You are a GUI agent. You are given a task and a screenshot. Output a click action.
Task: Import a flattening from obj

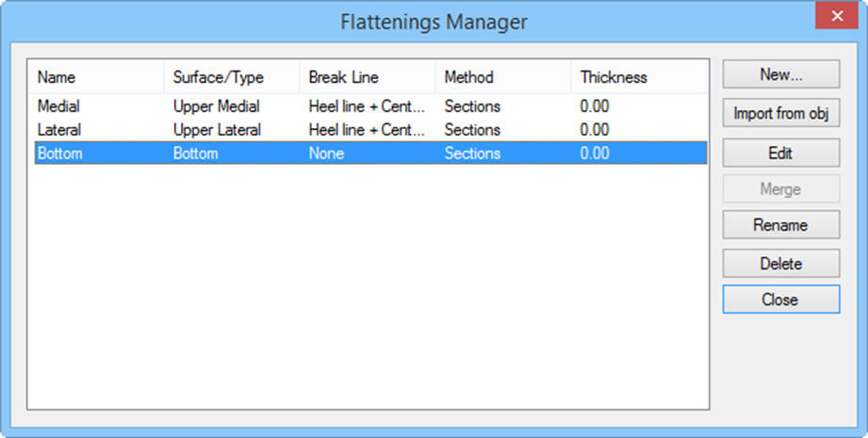(x=781, y=113)
